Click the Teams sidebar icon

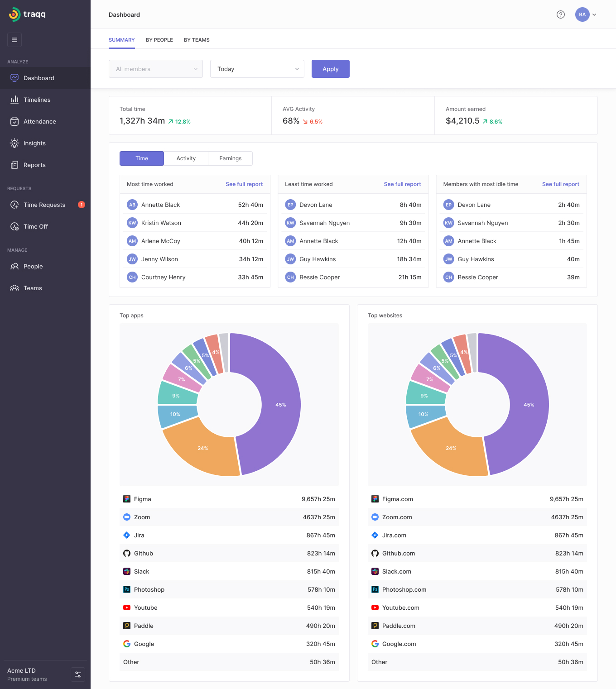click(14, 288)
